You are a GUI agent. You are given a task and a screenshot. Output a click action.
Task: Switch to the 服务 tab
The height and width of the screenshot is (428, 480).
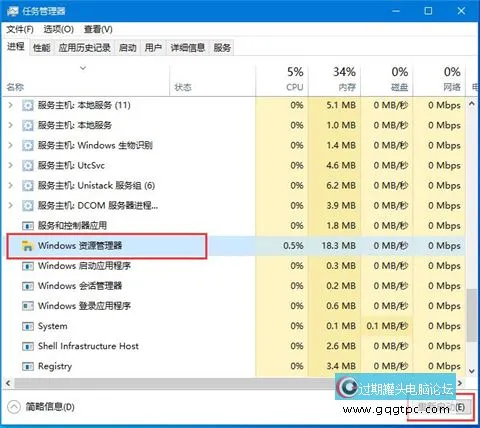[x=222, y=48]
